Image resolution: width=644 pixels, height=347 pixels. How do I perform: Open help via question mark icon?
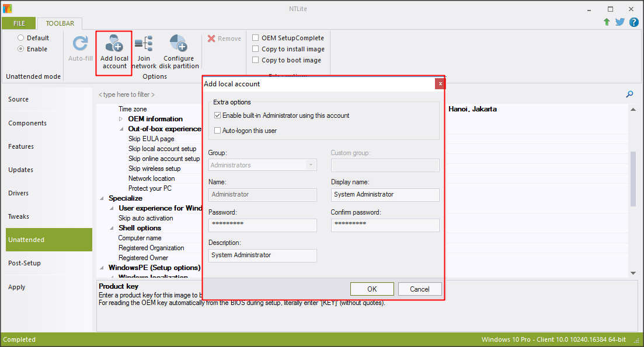click(633, 22)
